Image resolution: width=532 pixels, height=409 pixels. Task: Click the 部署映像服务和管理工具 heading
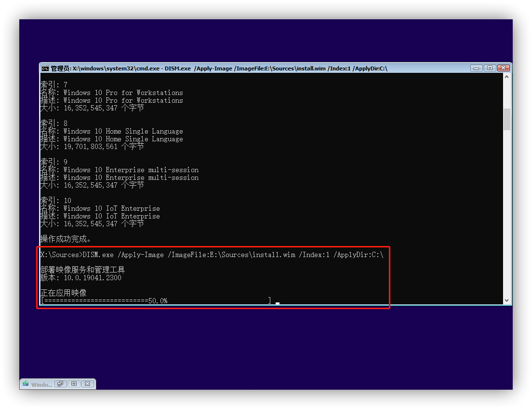click(x=83, y=270)
